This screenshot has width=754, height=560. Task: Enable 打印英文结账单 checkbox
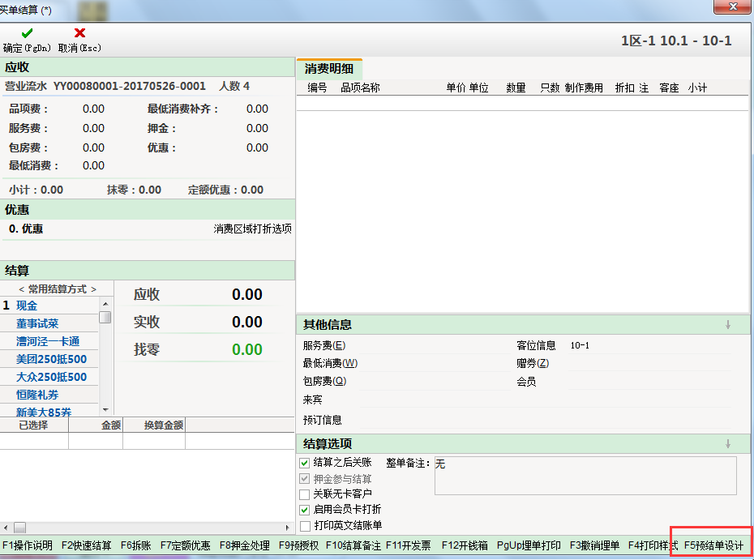click(x=304, y=526)
